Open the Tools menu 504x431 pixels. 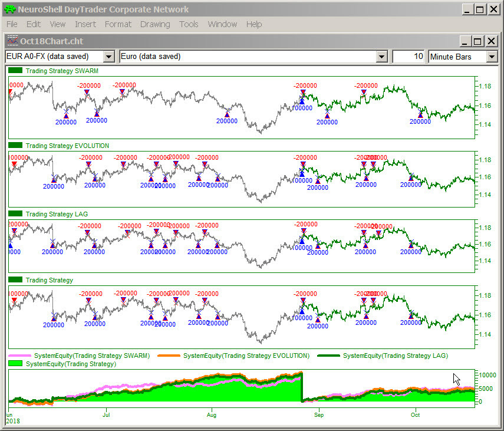click(189, 24)
